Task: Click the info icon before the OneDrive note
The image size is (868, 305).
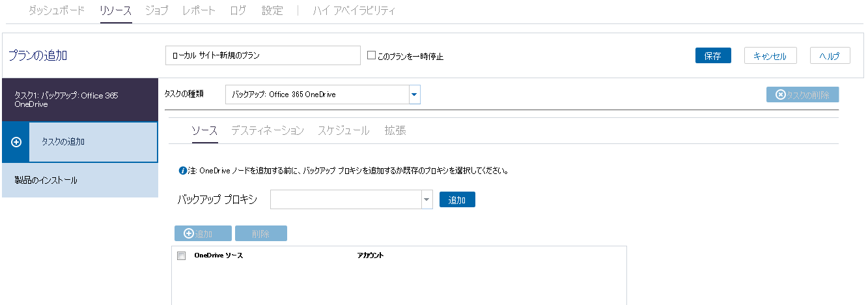Action: 183,171
